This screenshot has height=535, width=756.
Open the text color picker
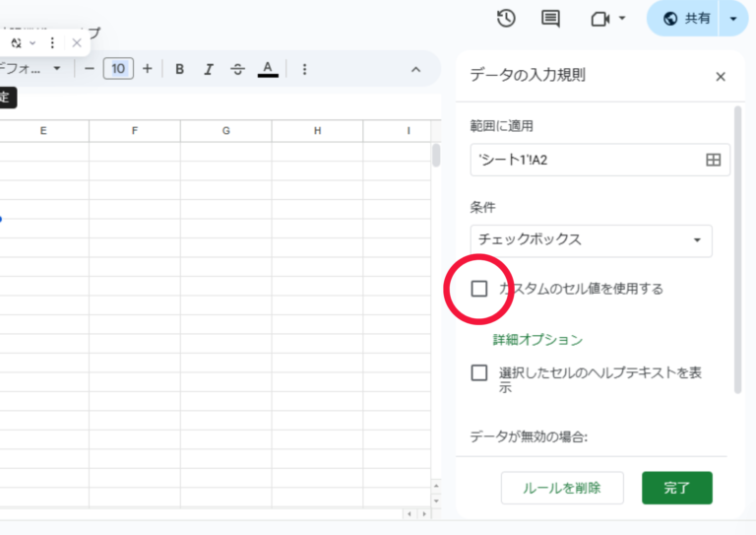[x=267, y=69]
